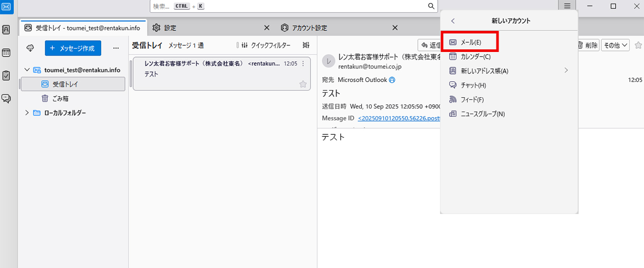Toggle the star in message header
The width and height of the screenshot is (644, 268).
click(638, 45)
